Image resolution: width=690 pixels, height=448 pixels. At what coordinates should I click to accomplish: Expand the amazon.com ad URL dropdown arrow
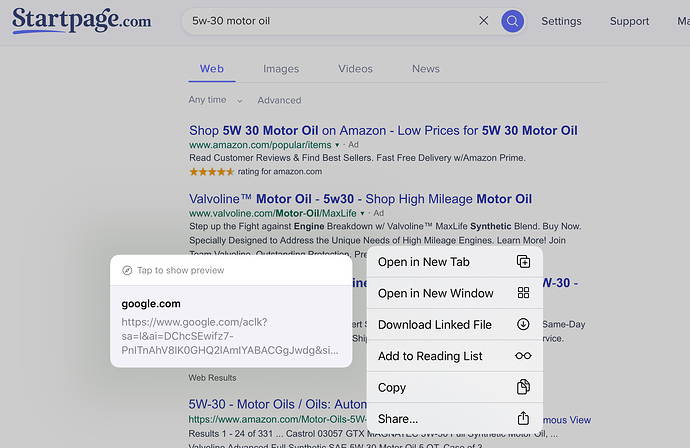337,146
